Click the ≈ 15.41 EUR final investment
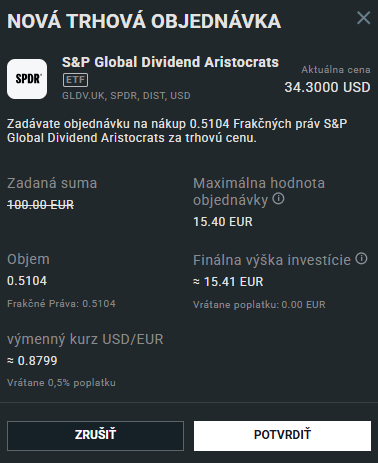 (x=228, y=282)
